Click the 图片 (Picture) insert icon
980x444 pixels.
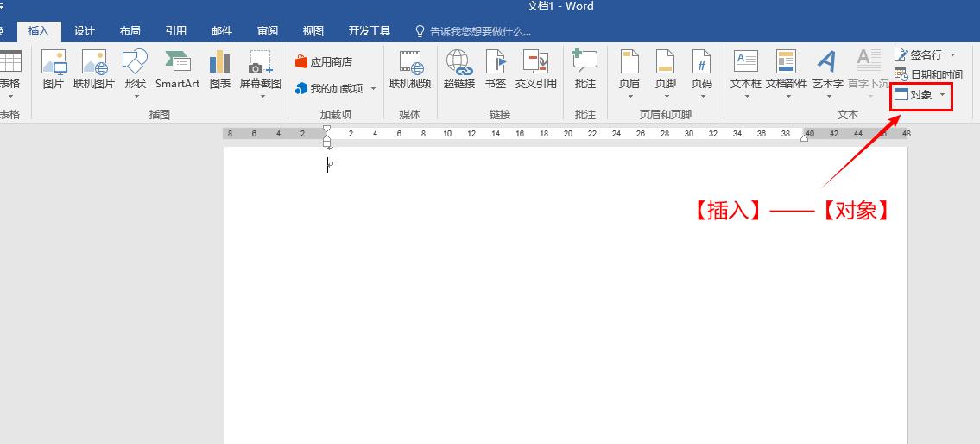coord(54,68)
